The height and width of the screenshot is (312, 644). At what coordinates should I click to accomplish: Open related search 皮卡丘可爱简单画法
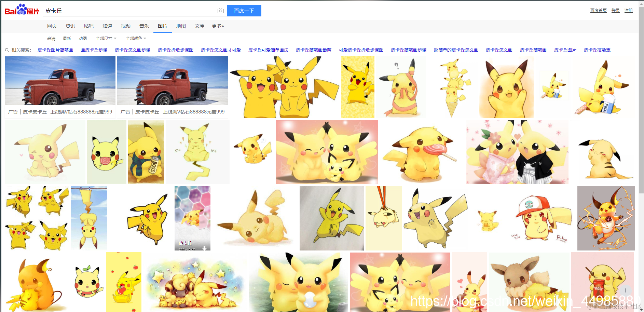pyautogui.click(x=268, y=50)
